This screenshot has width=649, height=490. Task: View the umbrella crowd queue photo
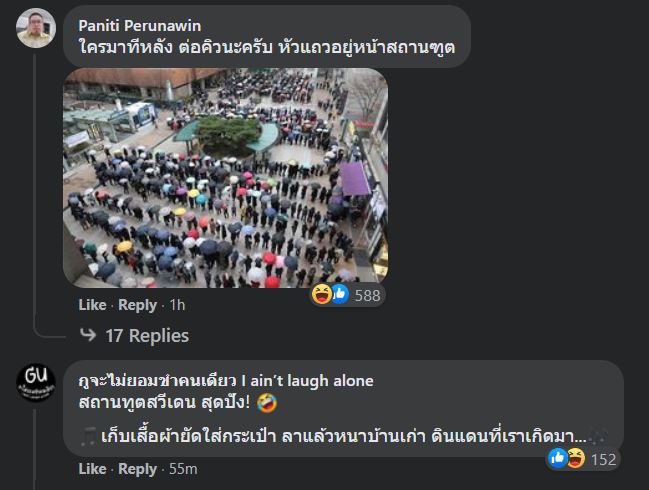pyautogui.click(x=226, y=178)
